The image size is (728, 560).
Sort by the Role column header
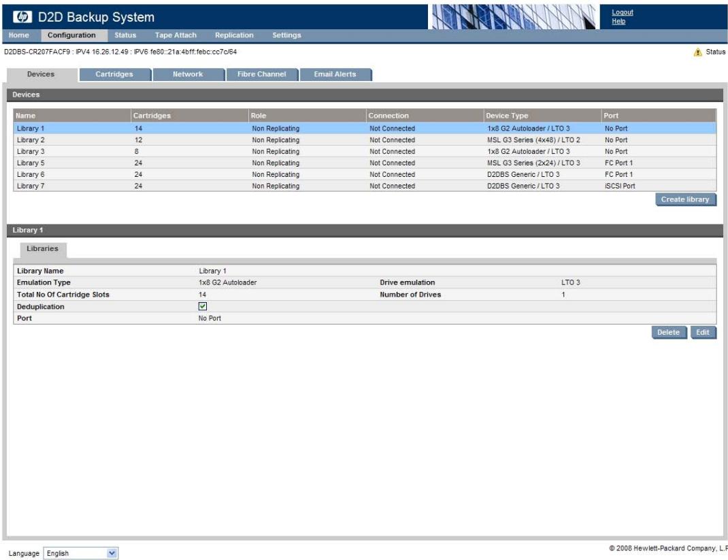pyautogui.click(x=307, y=116)
